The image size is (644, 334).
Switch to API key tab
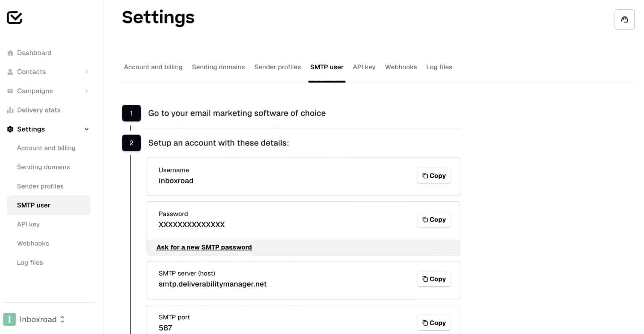tap(364, 67)
